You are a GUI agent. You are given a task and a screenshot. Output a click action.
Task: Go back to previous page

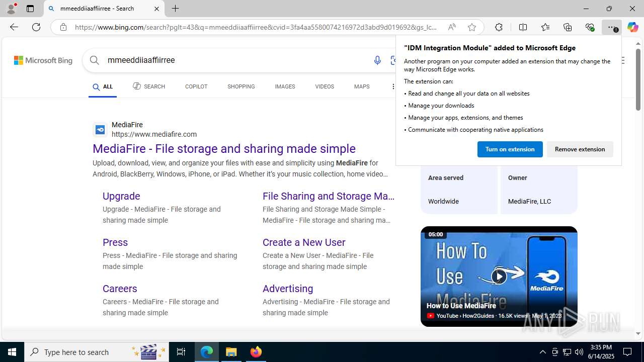(x=14, y=27)
